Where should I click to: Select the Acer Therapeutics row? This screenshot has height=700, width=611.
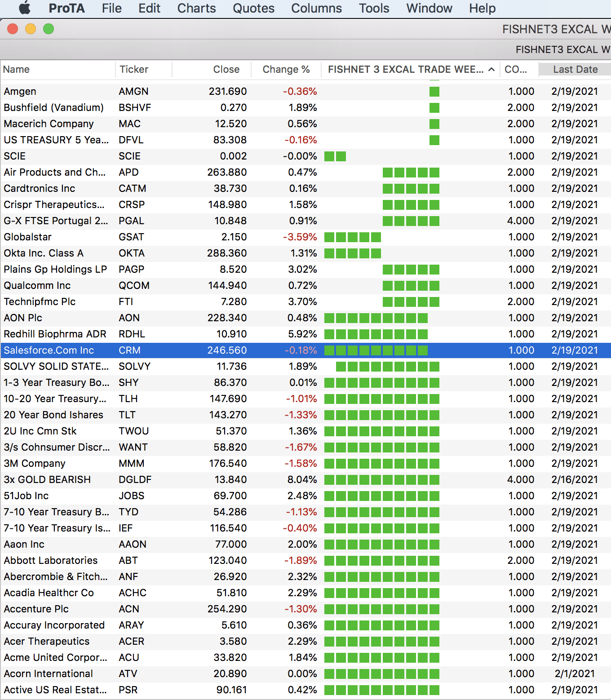point(305,642)
